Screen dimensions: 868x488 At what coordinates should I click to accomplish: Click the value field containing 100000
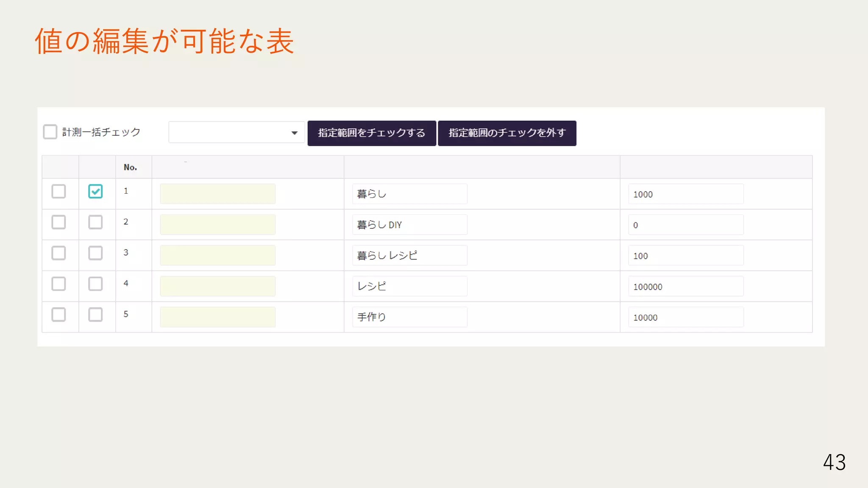click(685, 286)
